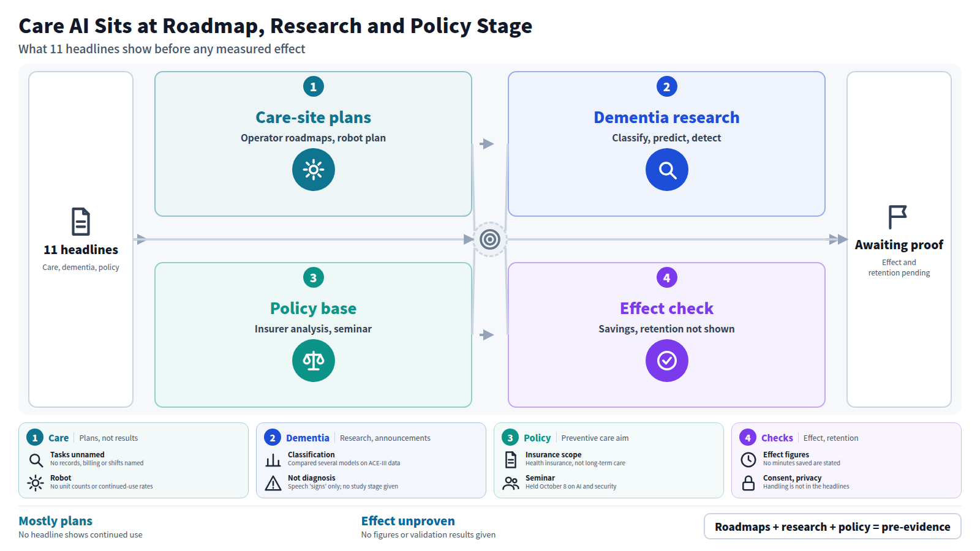Click the warning triangle beside Not diagnosis
This screenshot has height=551, width=980.
coord(273,484)
